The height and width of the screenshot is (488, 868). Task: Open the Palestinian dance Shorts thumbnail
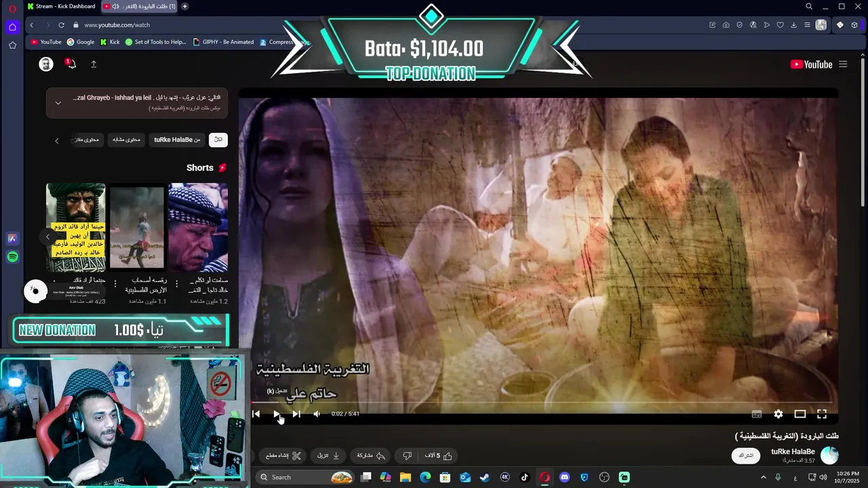pos(137,227)
